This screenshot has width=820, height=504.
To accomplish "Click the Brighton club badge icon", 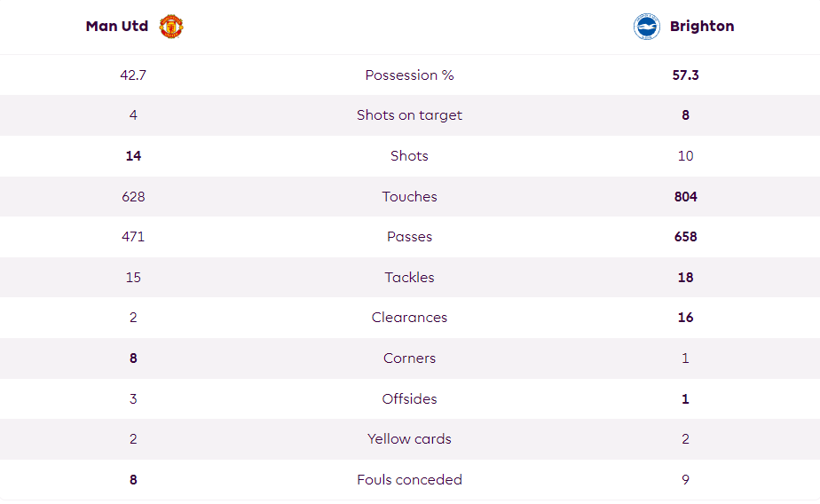I will point(646,26).
